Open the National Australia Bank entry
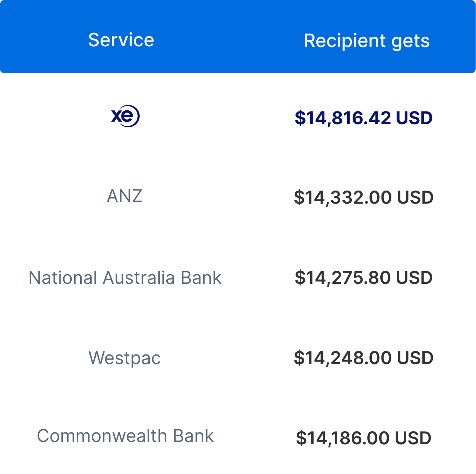 [x=125, y=278]
